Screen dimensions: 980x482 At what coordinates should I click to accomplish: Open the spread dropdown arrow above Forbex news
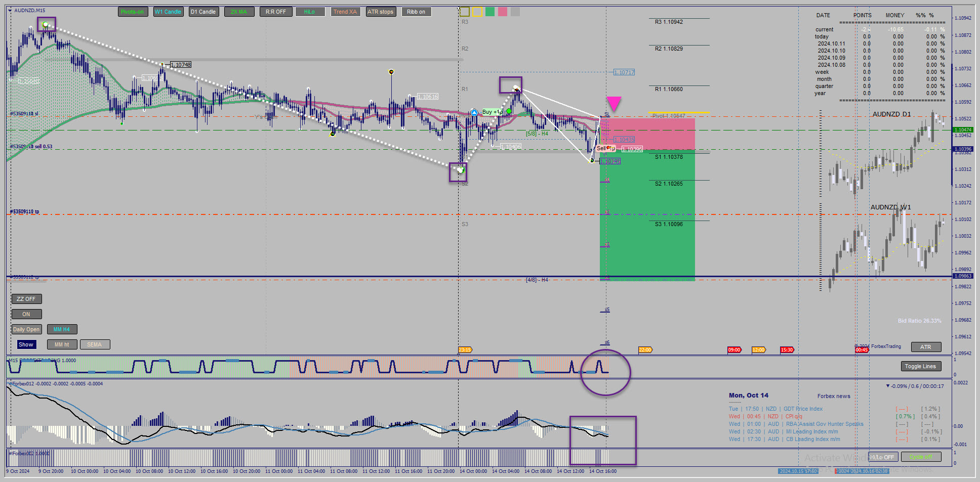pyautogui.click(x=887, y=386)
